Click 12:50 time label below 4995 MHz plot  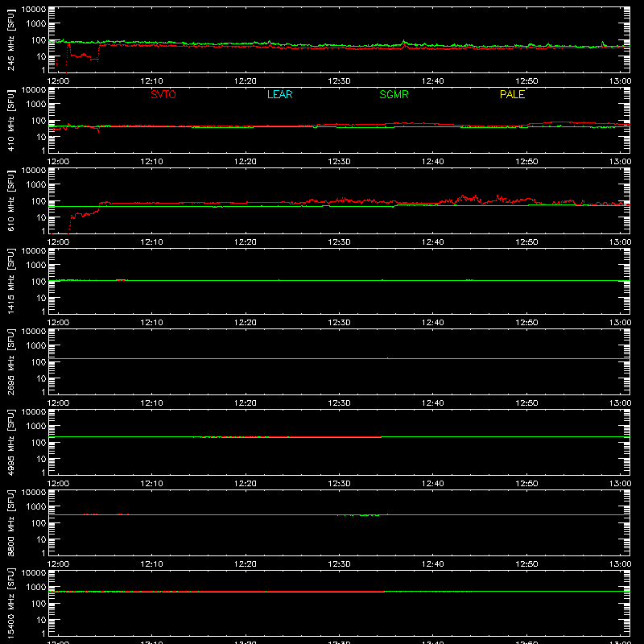(526, 484)
